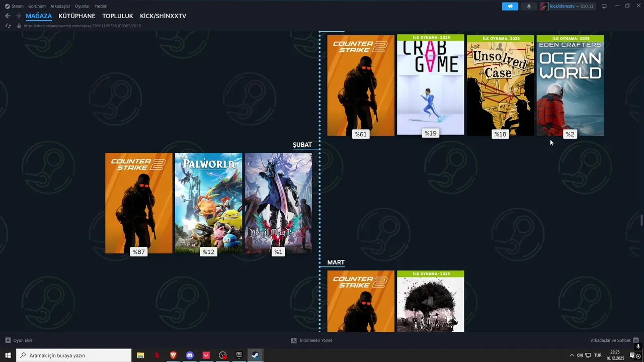
Task: Go to the KÜTÜPHANE tab
Action: pos(77,16)
